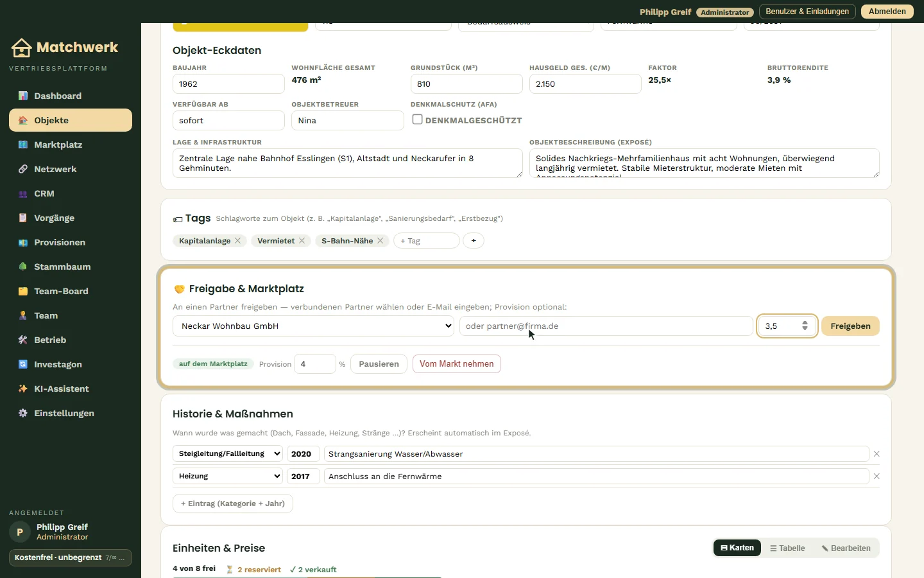This screenshot has width=924, height=578.
Task: Click the marketplace Provision field showing 4
Action: coord(314,364)
